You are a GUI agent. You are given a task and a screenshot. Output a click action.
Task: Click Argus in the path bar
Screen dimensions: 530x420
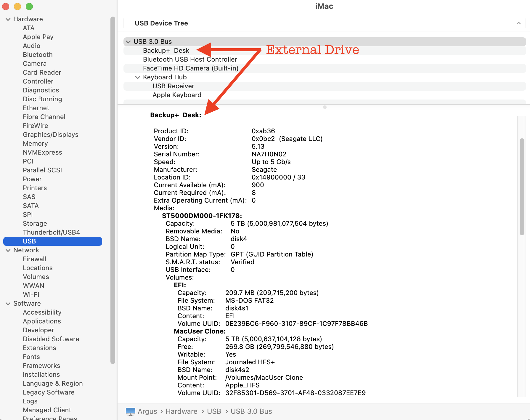click(147, 411)
